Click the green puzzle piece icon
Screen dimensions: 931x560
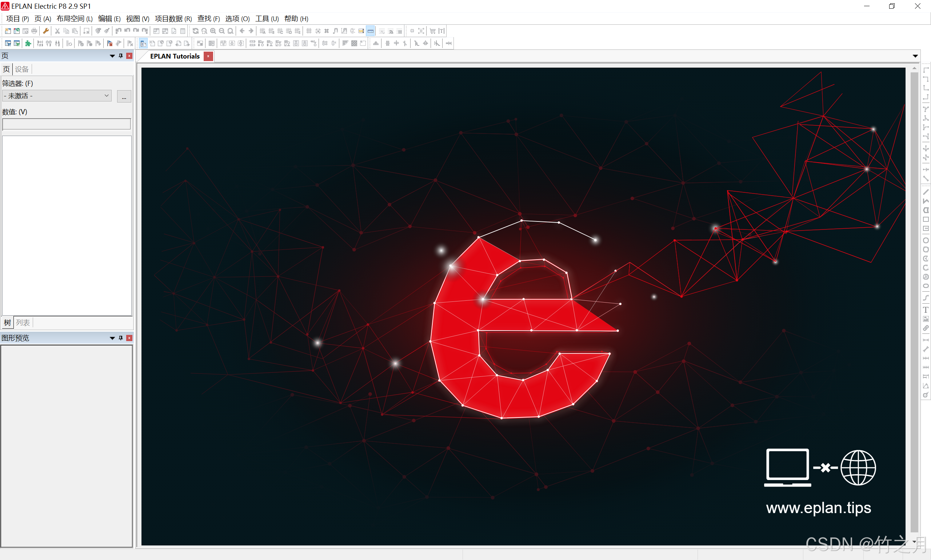[28, 43]
